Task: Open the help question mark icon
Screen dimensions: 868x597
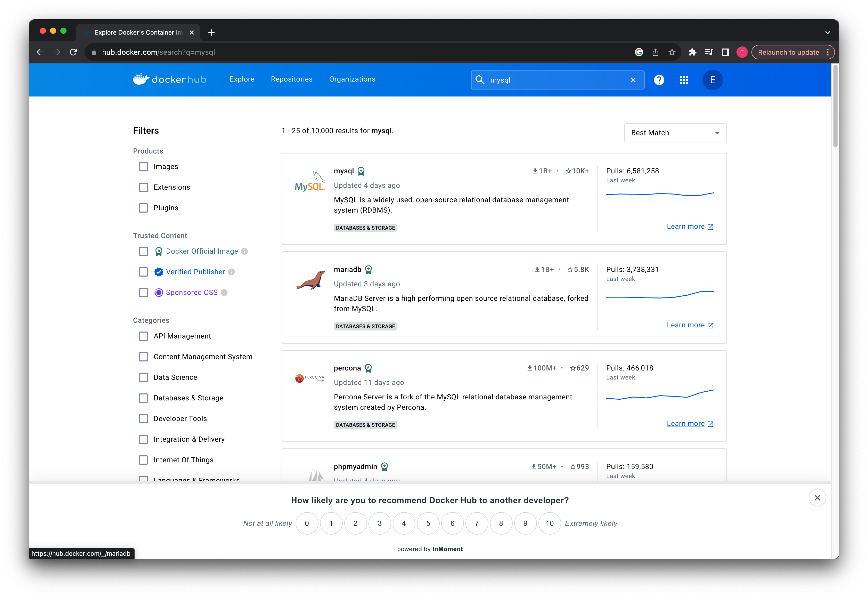Action: click(659, 80)
